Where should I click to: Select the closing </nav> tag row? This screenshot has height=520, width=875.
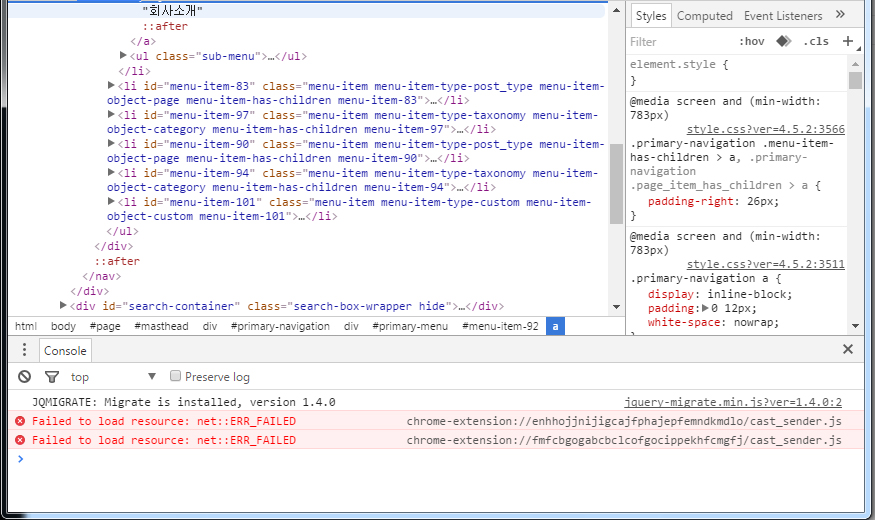102,276
